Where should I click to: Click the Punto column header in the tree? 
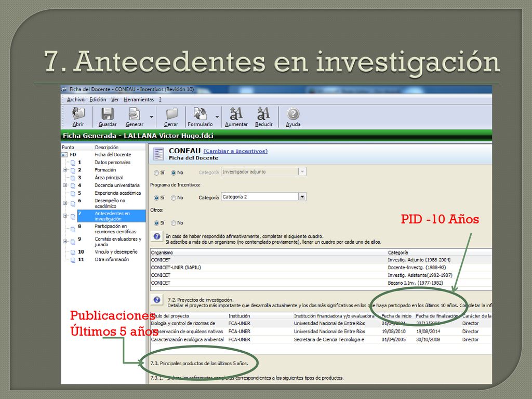[x=68, y=148]
